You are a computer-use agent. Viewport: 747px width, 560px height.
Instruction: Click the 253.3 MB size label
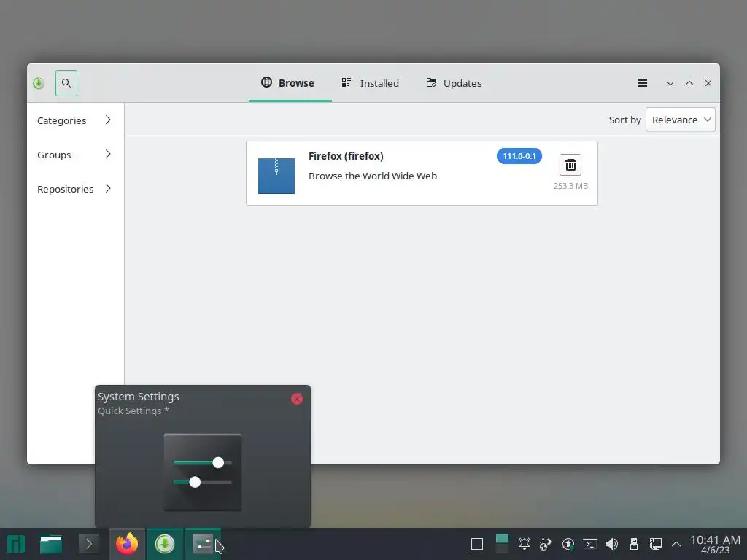pyautogui.click(x=570, y=186)
